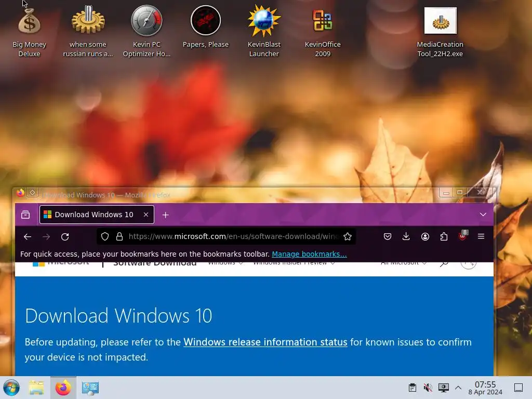Image resolution: width=532 pixels, height=399 pixels.
Task: Expand list all tabs chevron
Action: (483, 215)
